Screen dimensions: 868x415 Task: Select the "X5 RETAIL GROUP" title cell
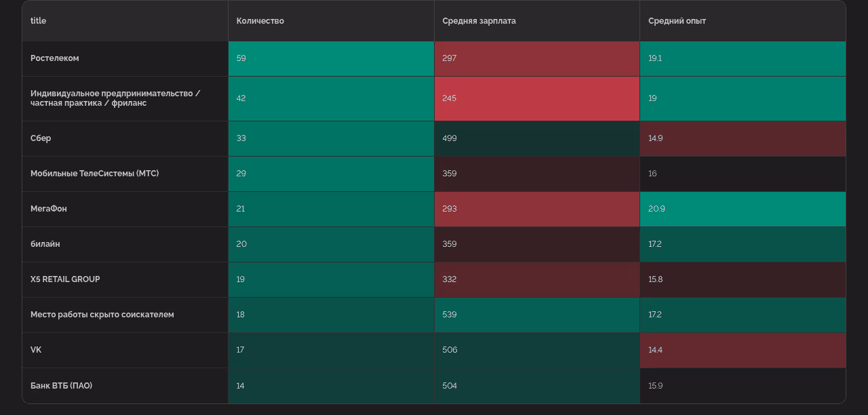coord(65,279)
